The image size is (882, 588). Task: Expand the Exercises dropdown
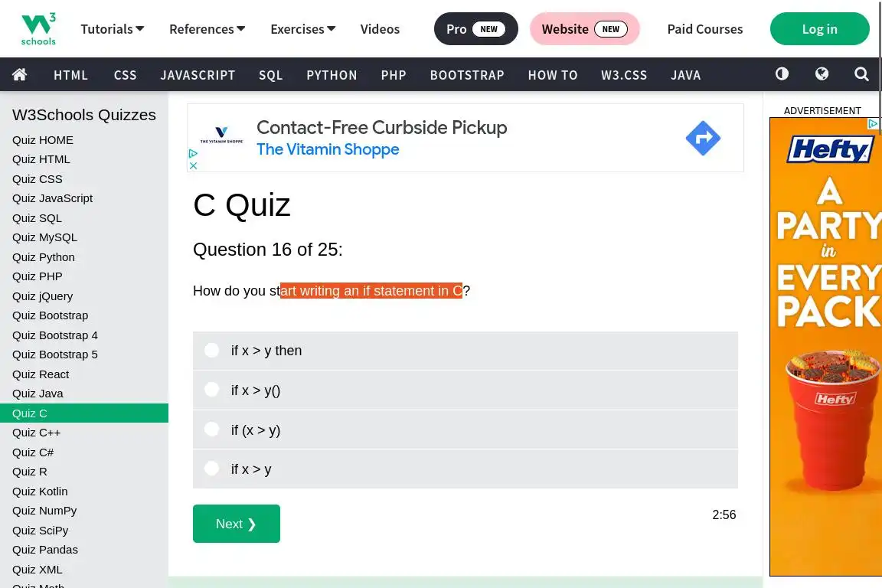(x=302, y=29)
